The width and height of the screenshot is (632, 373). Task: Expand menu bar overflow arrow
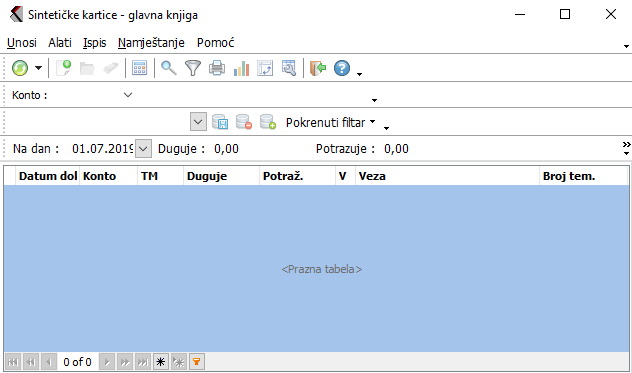point(626,46)
